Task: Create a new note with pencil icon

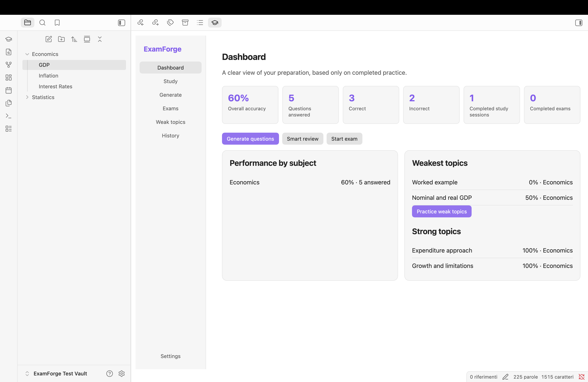Action: click(x=49, y=39)
